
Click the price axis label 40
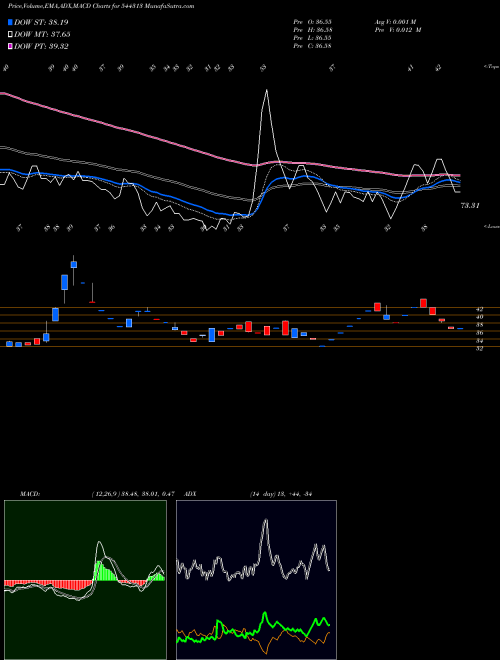coord(479,317)
